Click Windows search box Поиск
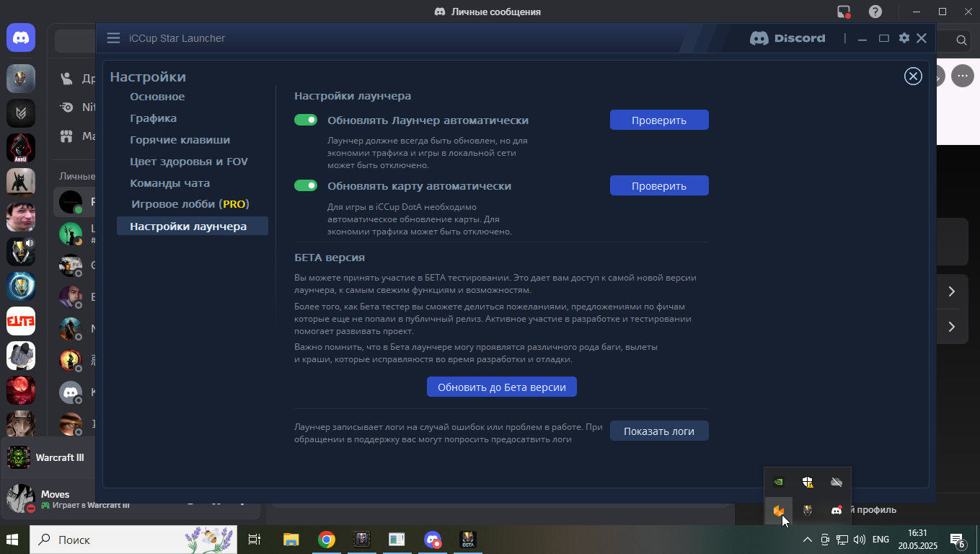The height and width of the screenshot is (554, 980). pyautogui.click(x=133, y=540)
